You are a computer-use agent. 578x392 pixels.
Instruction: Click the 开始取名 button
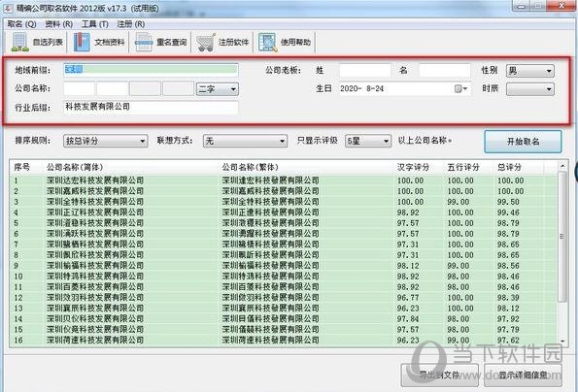click(x=523, y=142)
